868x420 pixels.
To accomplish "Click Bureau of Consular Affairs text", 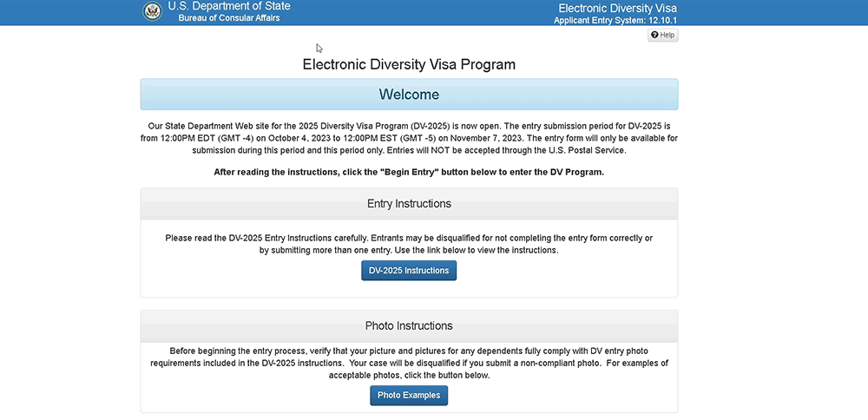I will pyautogui.click(x=229, y=18).
